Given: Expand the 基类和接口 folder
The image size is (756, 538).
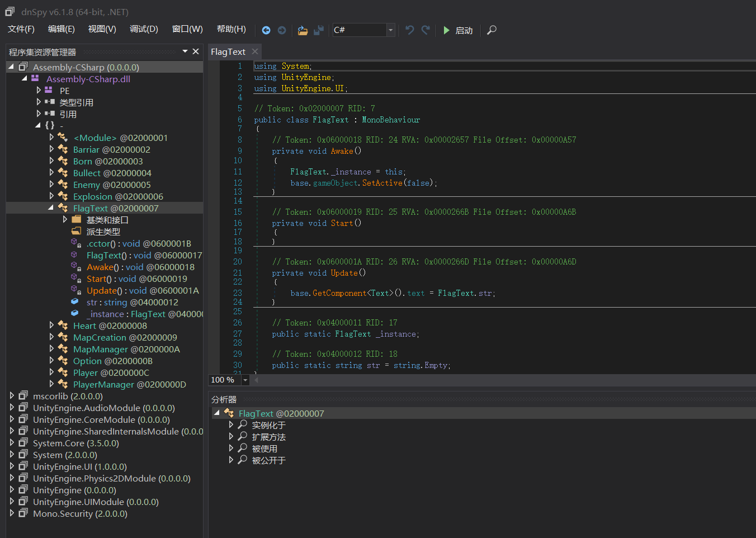Looking at the screenshot, I should [x=65, y=220].
